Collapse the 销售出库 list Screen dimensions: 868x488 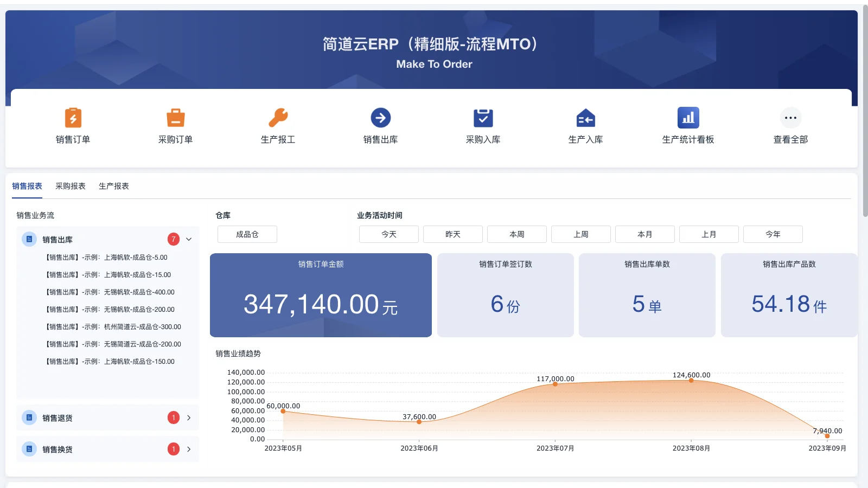pos(188,239)
